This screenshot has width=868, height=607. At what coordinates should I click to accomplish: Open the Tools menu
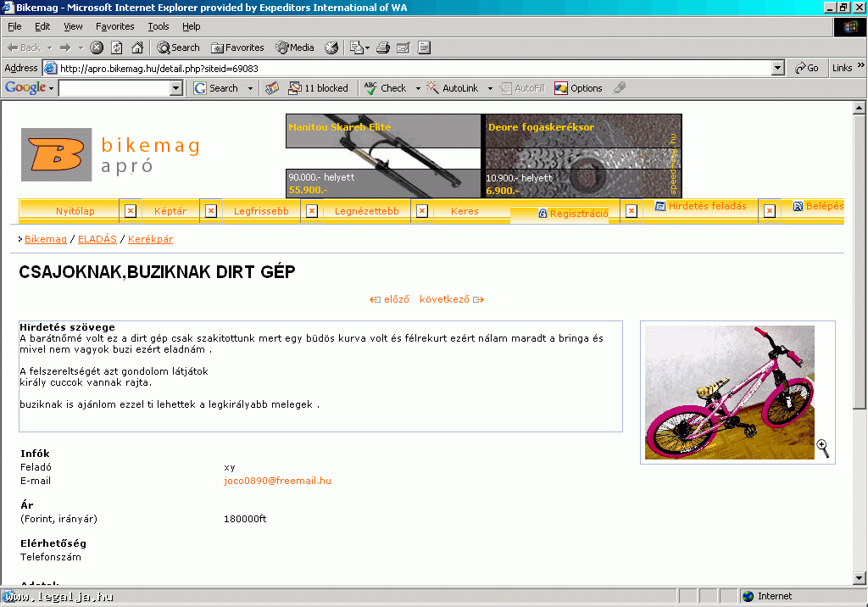click(159, 26)
